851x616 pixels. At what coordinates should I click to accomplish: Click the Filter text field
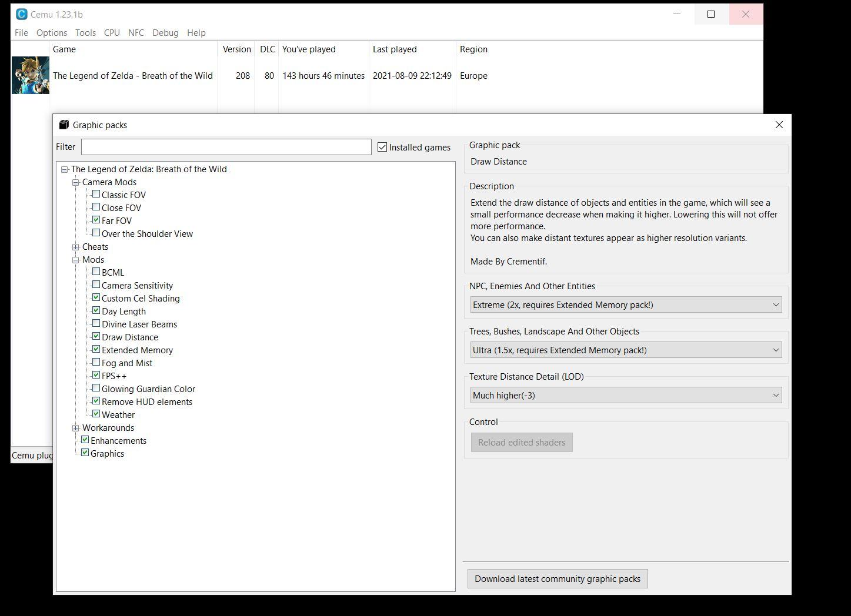226,147
